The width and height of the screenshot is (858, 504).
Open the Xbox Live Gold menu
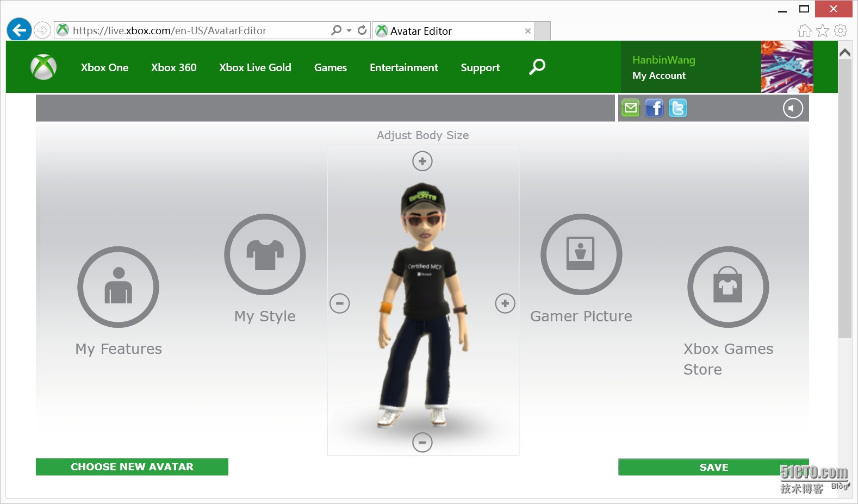coord(255,67)
